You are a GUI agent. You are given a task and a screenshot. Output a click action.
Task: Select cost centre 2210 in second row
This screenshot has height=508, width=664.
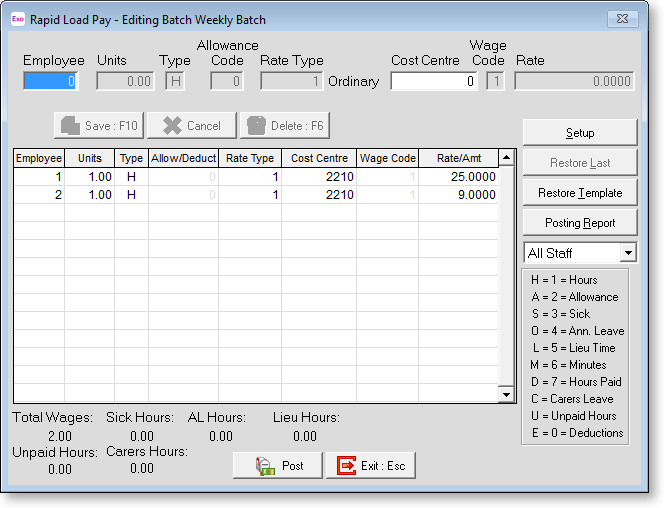point(317,195)
